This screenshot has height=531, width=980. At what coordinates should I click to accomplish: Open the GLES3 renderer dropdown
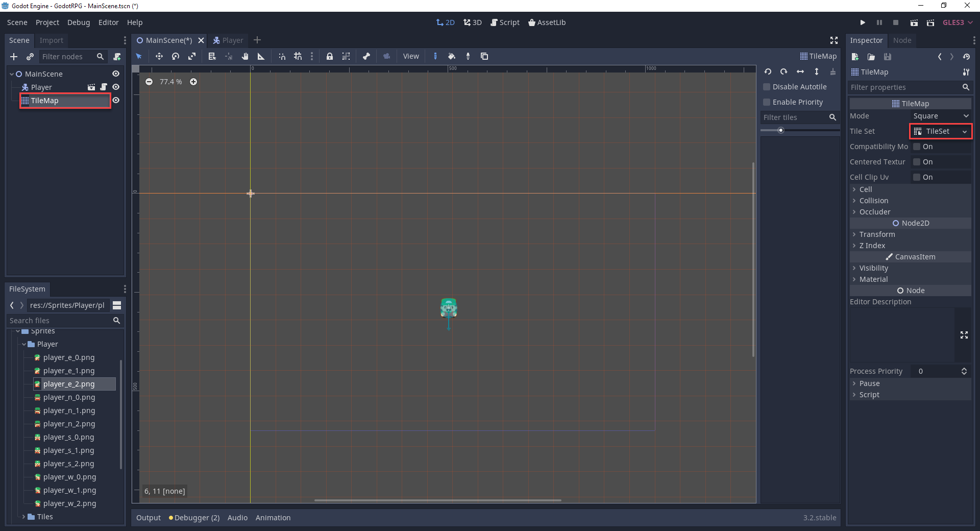click(x=957, y=22)
